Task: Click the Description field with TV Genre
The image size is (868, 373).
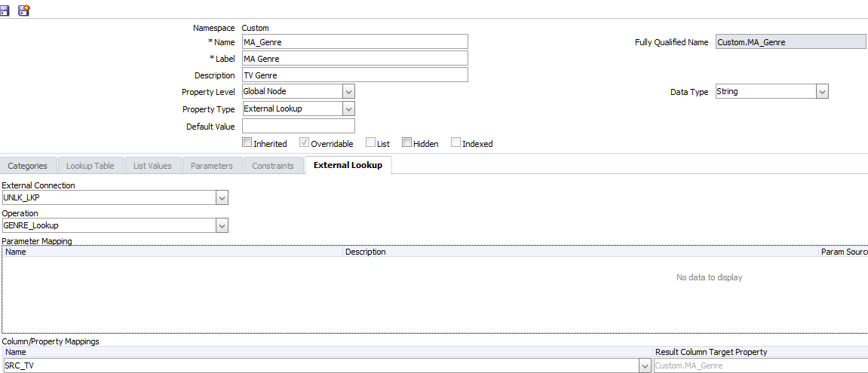Action: pyautogui.click(x=354, y=75)
